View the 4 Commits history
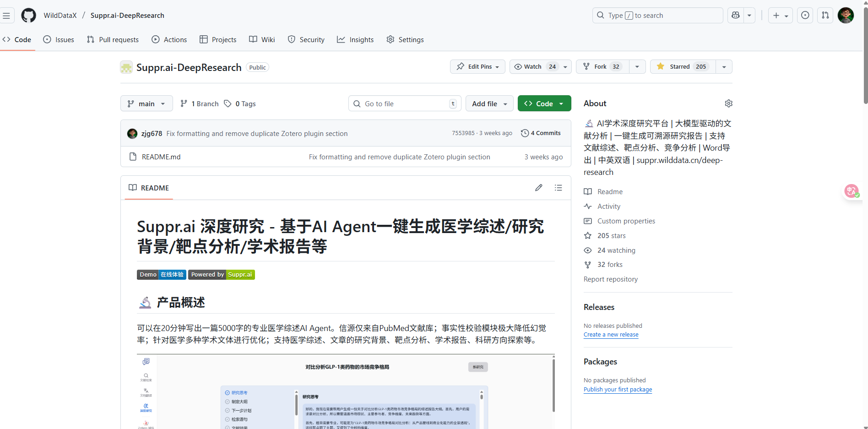868x429 pixels. coord(541,133)
